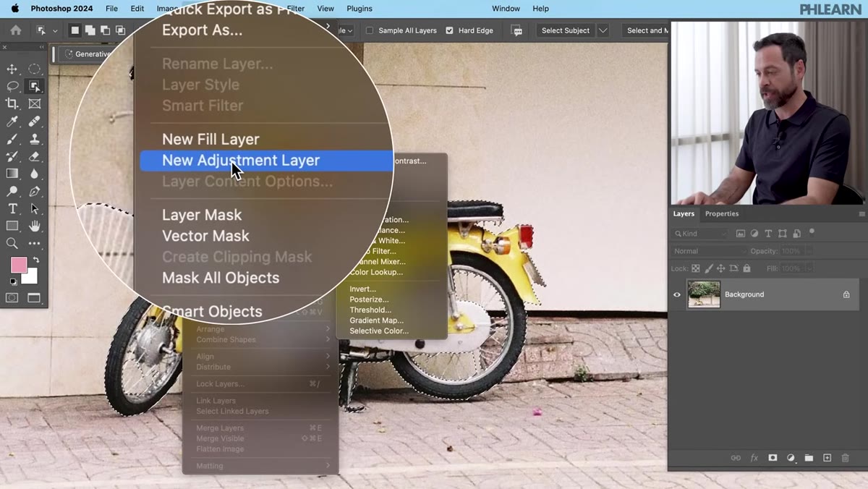Select the Rectangle shape tool

click(12, 226)
